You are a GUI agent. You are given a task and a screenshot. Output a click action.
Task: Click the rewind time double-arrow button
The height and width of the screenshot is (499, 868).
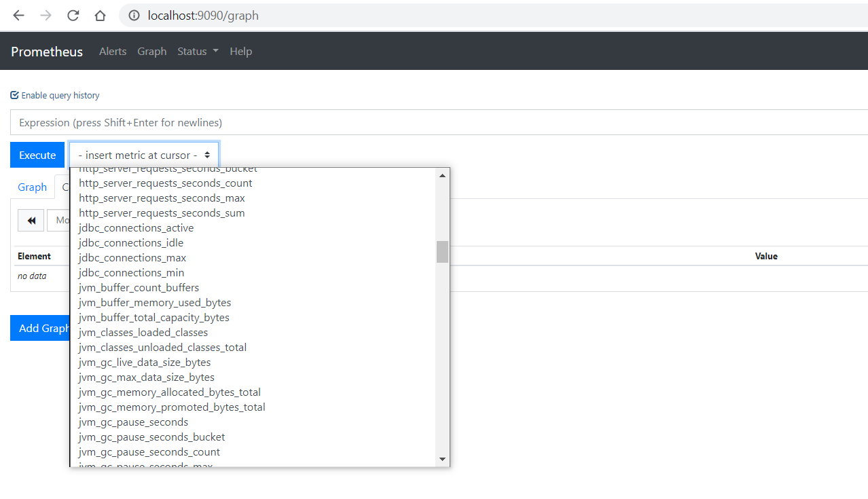click(x=31, y=221)
